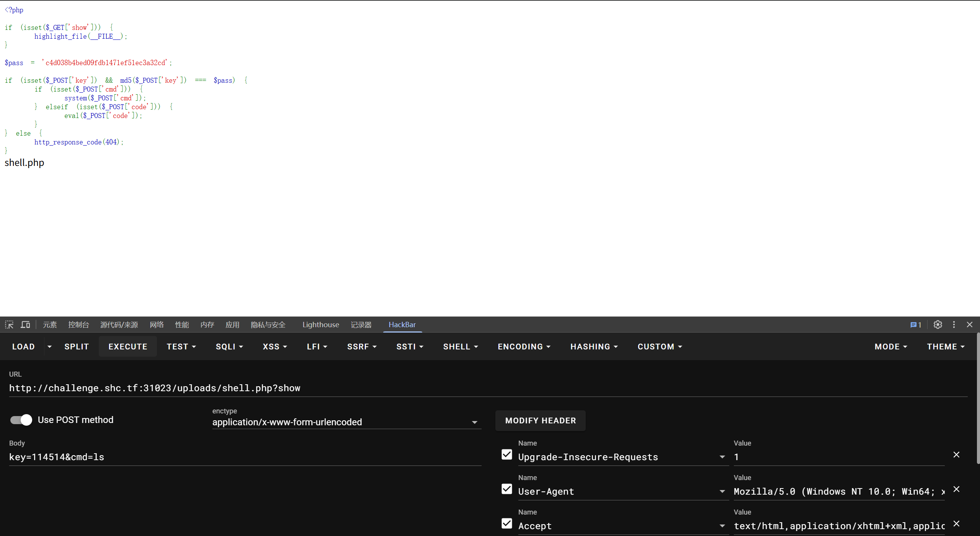Open the SQLI payload menu

229,346
